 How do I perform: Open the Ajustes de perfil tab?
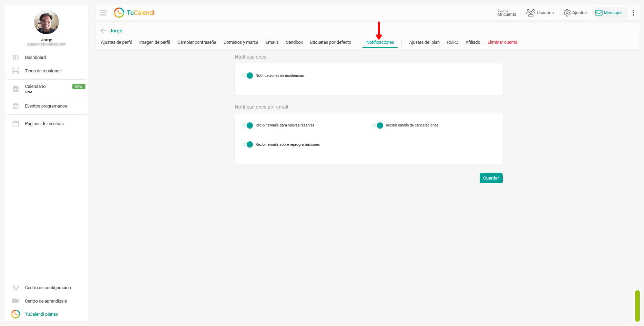116,42
